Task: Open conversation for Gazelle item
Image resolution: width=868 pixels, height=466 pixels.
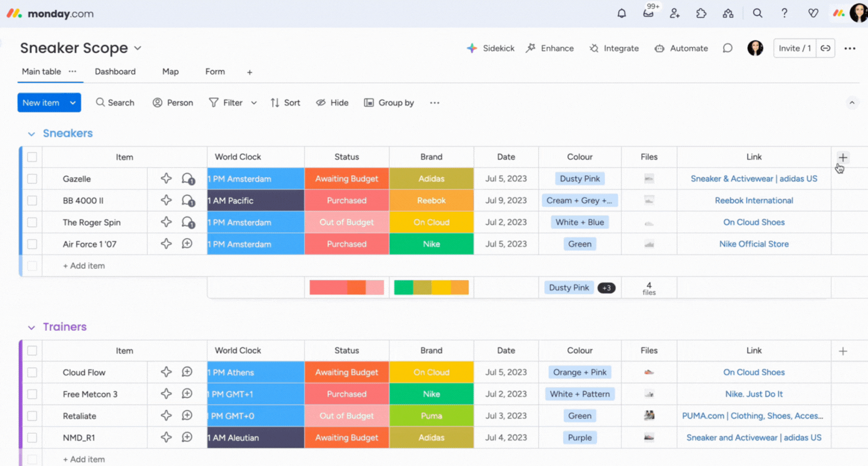Action: (x=188, y=179)
